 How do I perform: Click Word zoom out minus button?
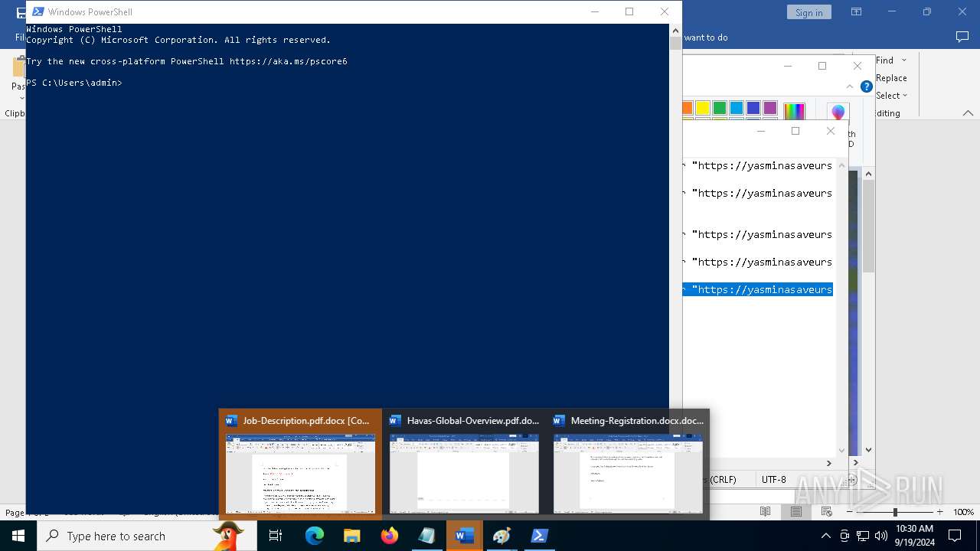coord(851,512)
